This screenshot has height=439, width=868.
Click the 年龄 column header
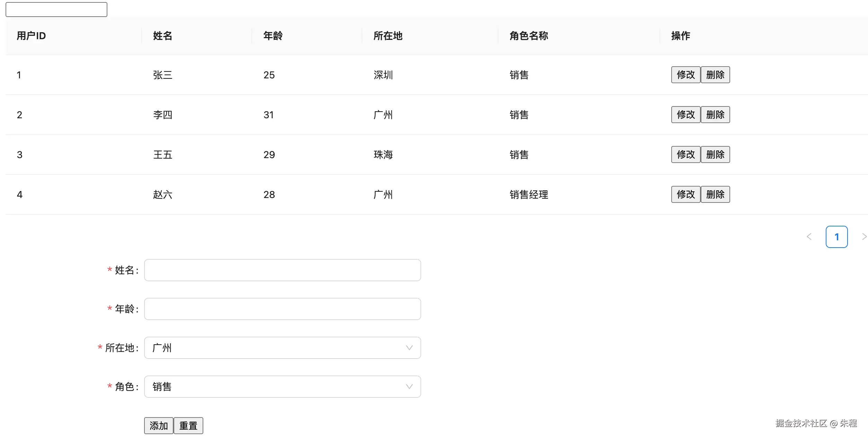[x=273, y=36]
